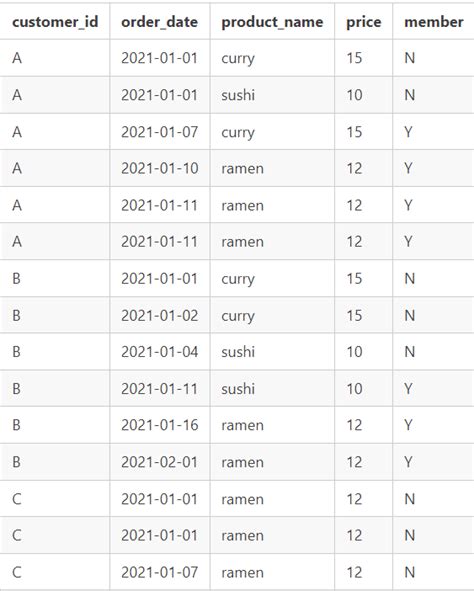Select the customer_id column header
The image size is (474, 591).
55,22
